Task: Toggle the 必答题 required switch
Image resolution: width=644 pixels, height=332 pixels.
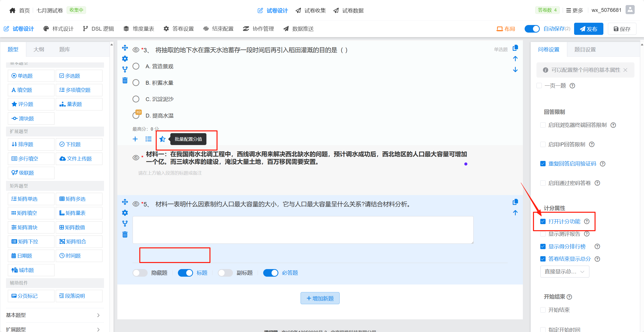Action: point(271,273)
